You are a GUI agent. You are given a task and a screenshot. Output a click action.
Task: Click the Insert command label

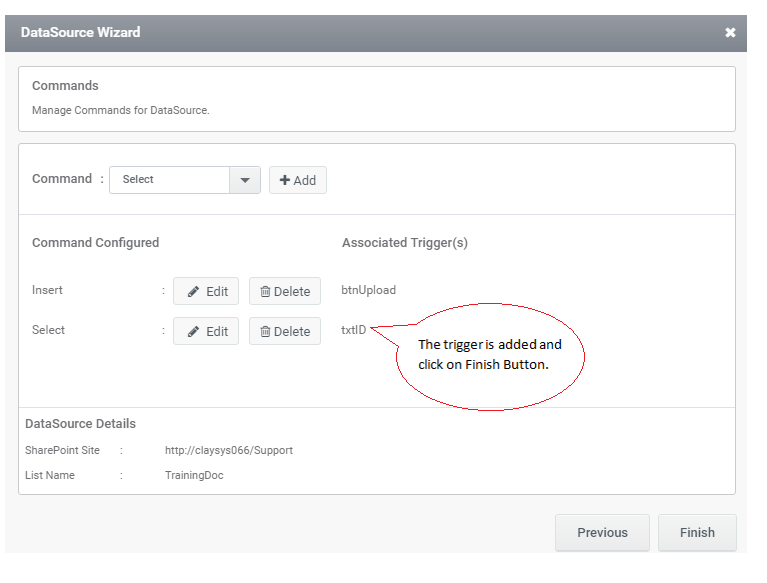tap(47, 290)
